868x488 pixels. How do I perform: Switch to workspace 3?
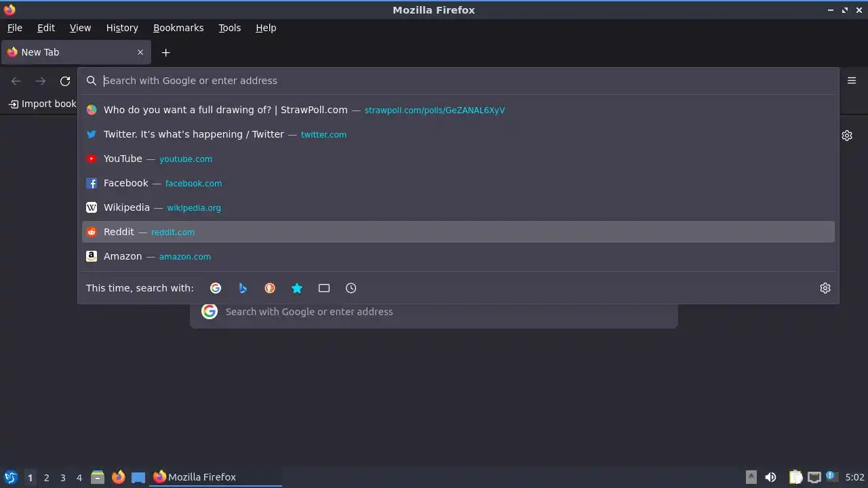click(62, 477)
